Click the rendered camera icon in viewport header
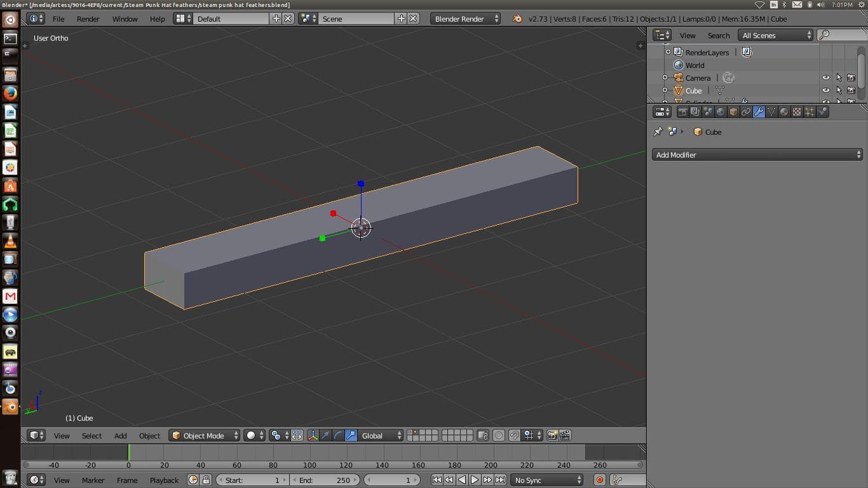868x488 pixels. pyautogui.click(x=553, y=436)
